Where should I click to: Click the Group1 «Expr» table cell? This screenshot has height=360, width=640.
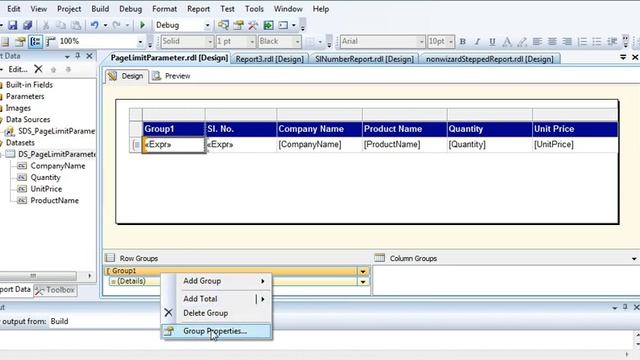point(173,144)
